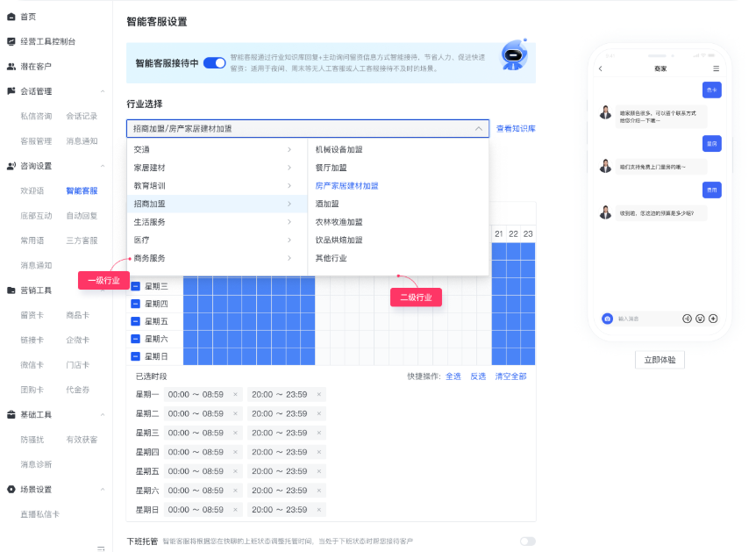Click 清空全部 to clear slots
The image size is (756, 552).
click(x=510, y=376)
